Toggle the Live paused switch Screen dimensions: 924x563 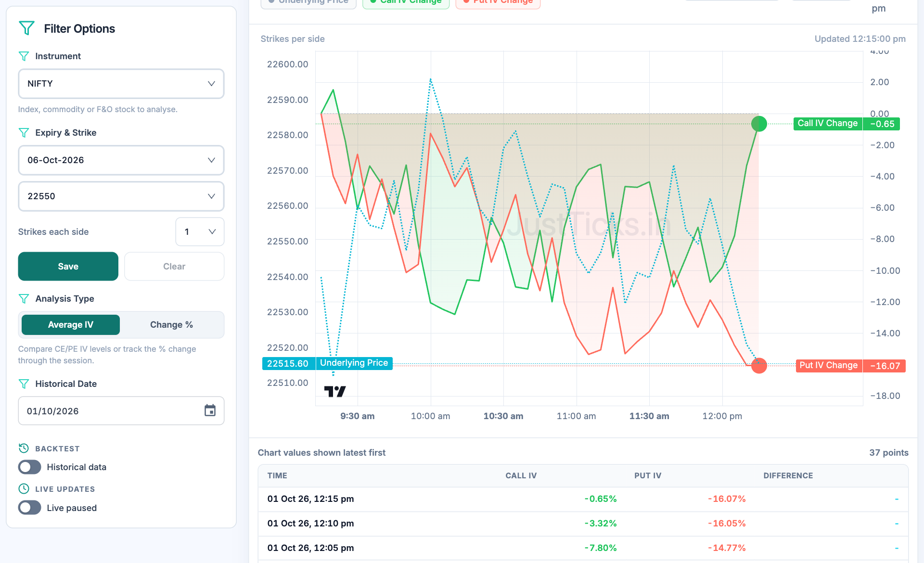[30, 508]
